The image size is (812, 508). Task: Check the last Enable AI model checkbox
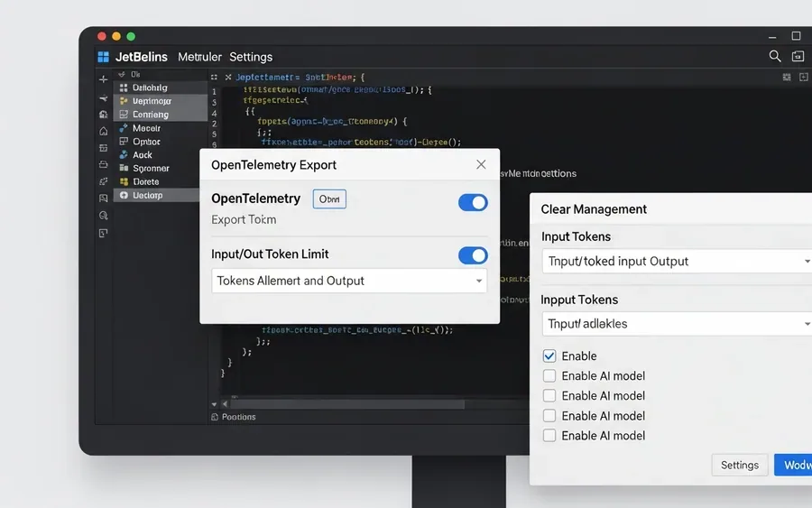pos(549,436)
